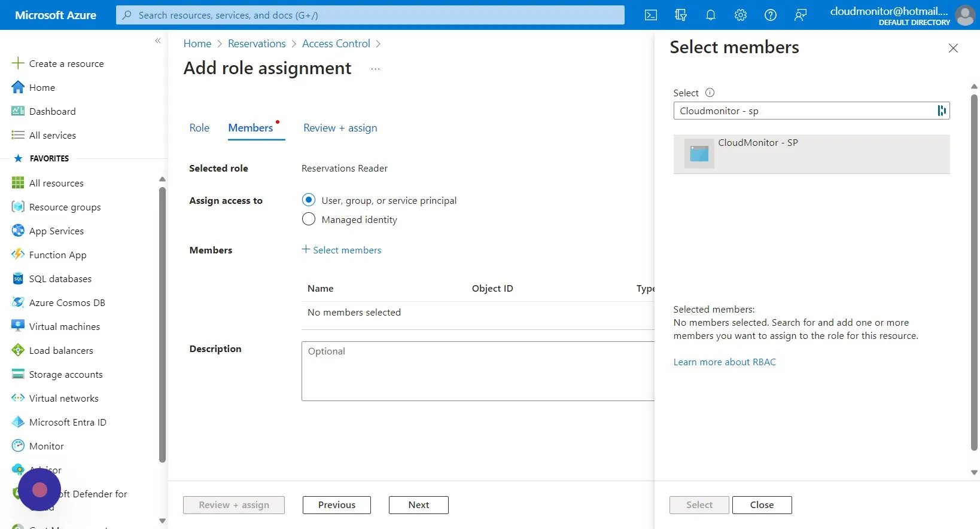
Task: Click the All resources grid icon
Action: [18, 183]
